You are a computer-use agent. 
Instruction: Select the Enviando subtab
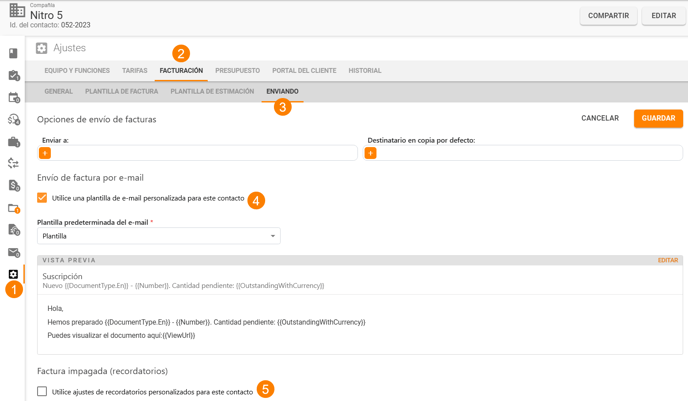click(x=282, y=91)
